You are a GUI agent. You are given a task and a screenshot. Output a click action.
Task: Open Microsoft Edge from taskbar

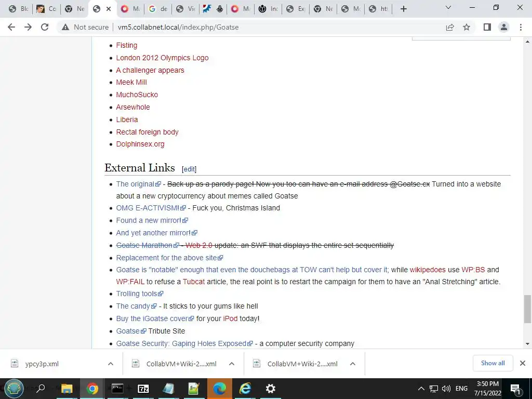pos(220,389)
